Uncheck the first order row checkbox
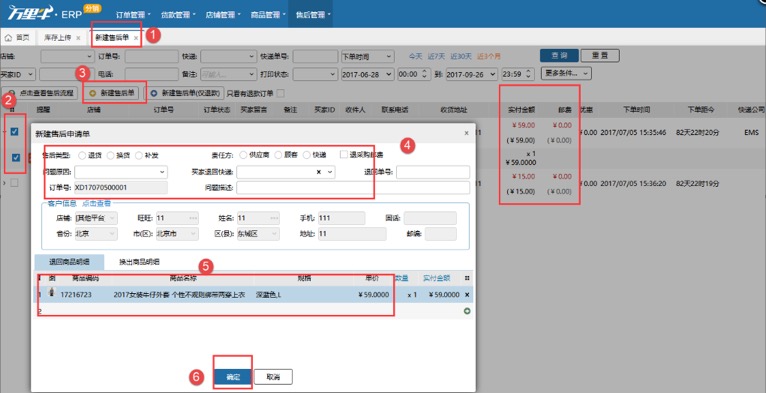This screenshot has width=766, height=393. 15,131
